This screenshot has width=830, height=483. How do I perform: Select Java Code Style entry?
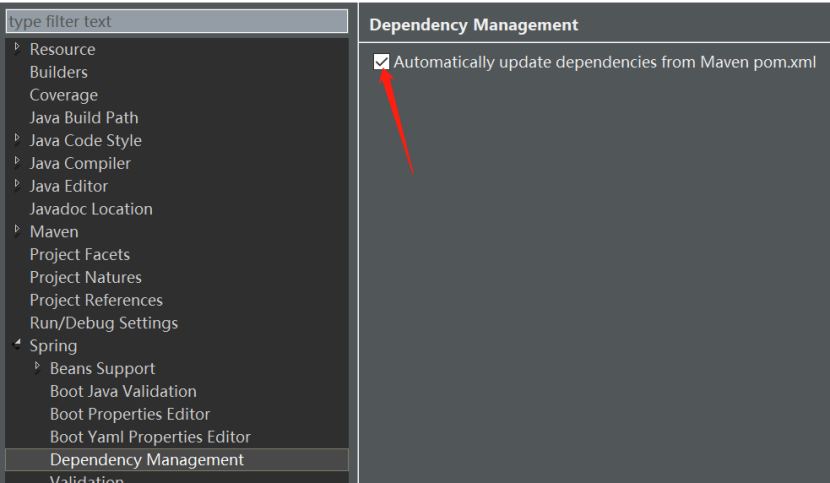[86, 140]
